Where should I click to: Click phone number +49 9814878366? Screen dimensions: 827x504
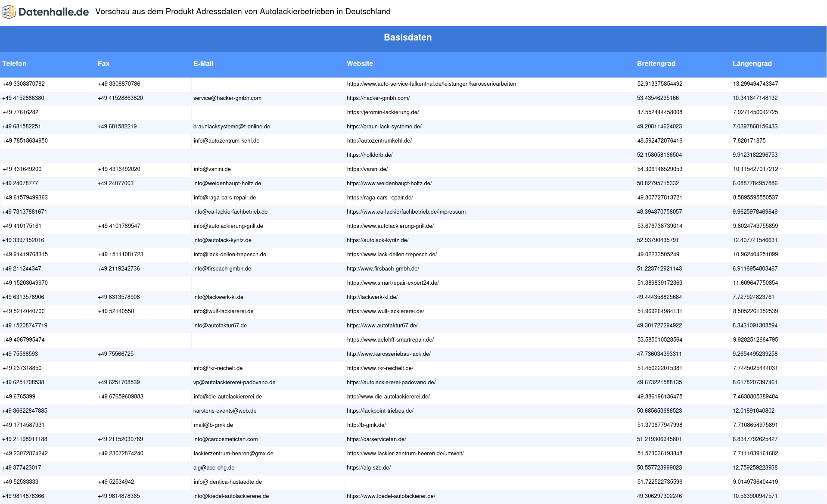[x=23, y=496]
